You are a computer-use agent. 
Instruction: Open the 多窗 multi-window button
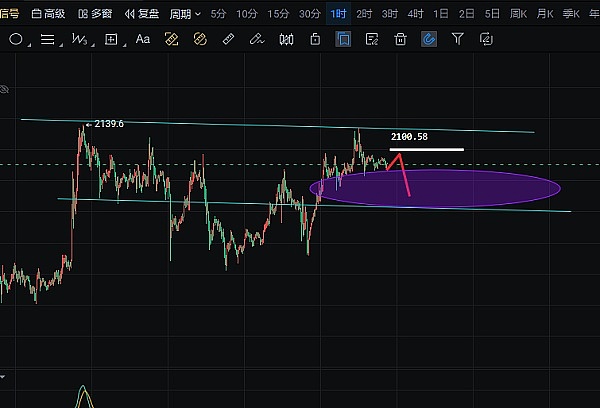(95, 14)
